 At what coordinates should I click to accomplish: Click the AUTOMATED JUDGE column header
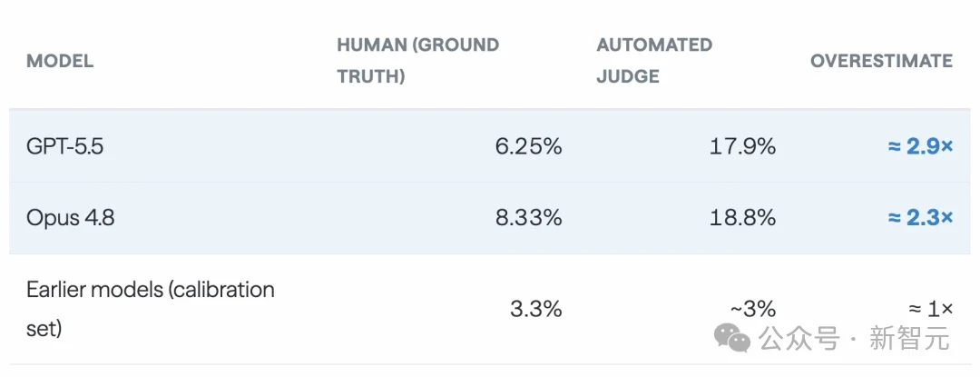654,61
